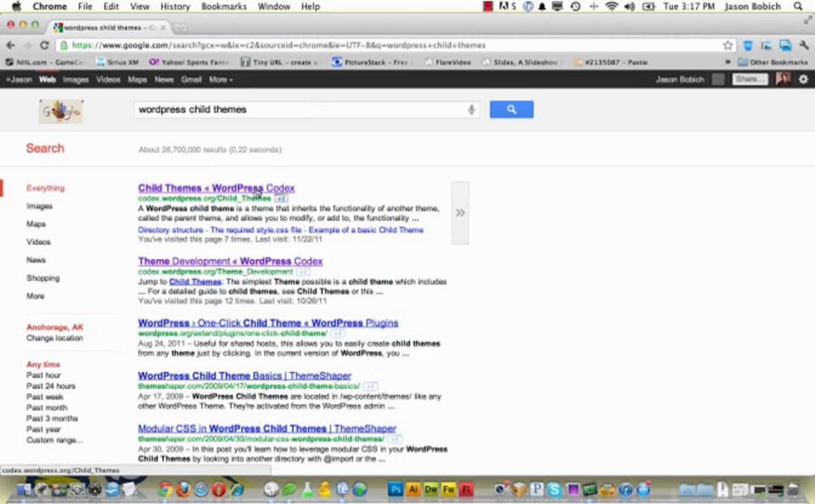Filter results to News in left sidebar
This screenshot has height=504, width=815.
(x=36, y=260)
